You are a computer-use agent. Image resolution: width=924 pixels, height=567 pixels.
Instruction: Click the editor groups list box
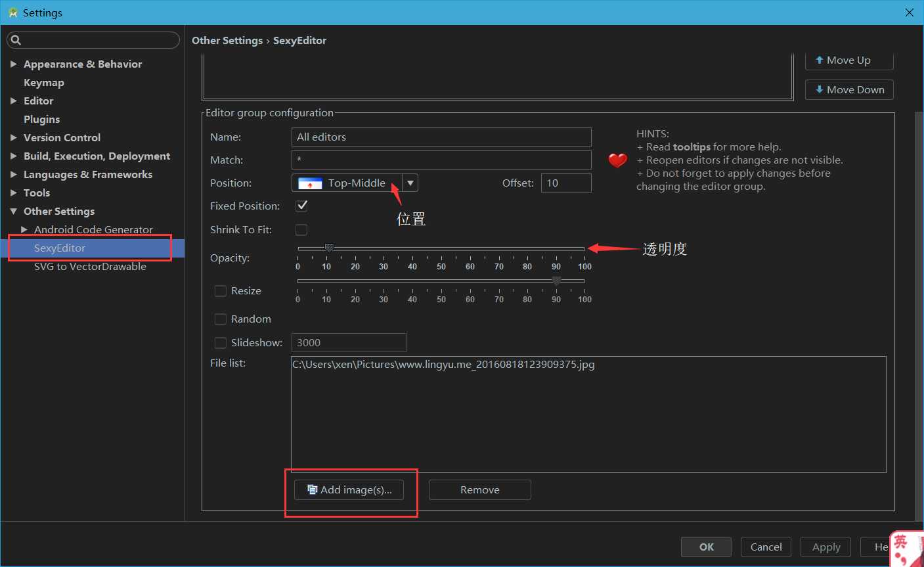coord(498,76)
